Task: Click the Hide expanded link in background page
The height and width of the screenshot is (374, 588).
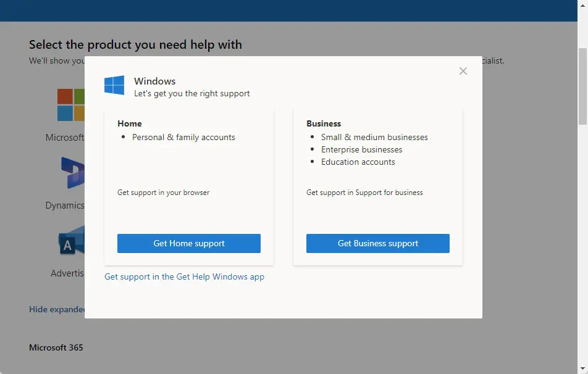Action: tap(57, 310)
